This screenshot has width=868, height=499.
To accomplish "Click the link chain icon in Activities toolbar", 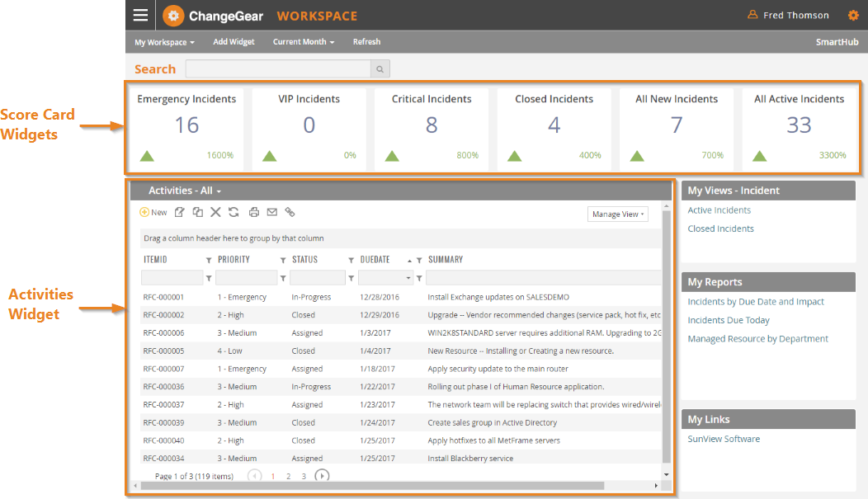I will pos(290,212).
